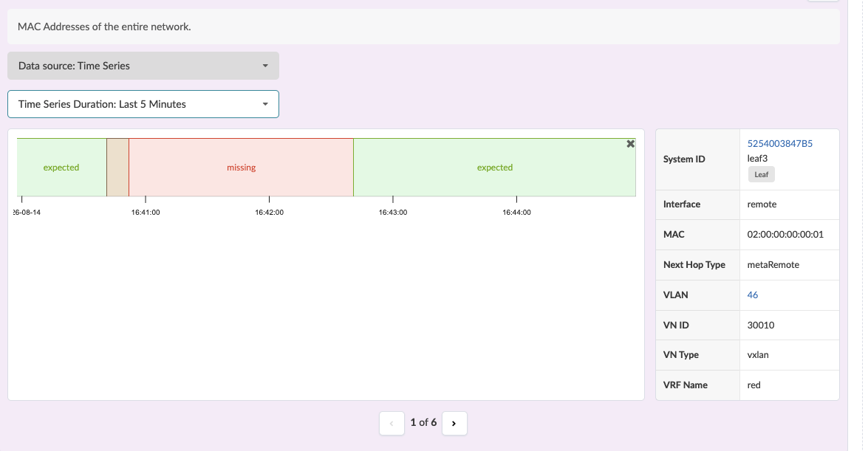Open the Time Series Duration dropdown
The width and height of the screenshot is (868, 451).
click(x=143, y=104)
